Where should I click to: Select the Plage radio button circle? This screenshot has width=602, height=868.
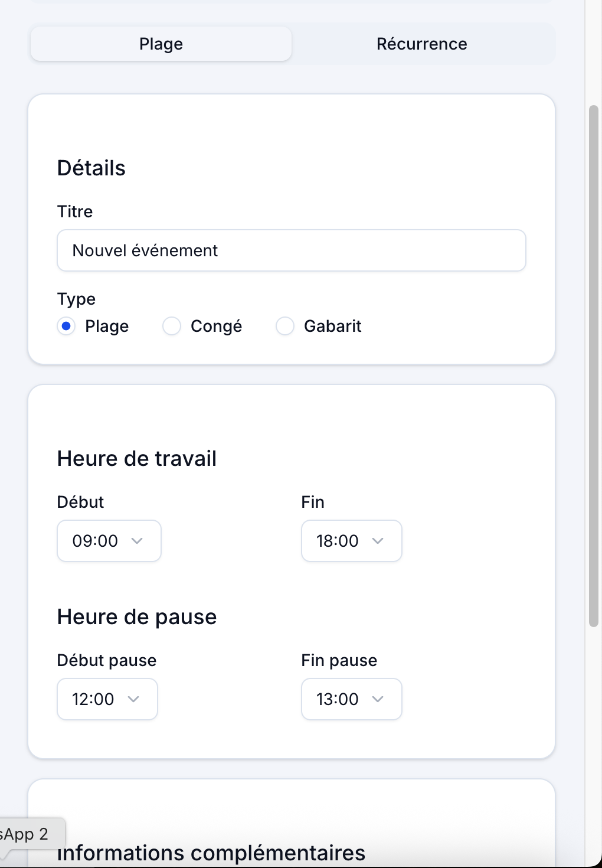tap(66, 326)
